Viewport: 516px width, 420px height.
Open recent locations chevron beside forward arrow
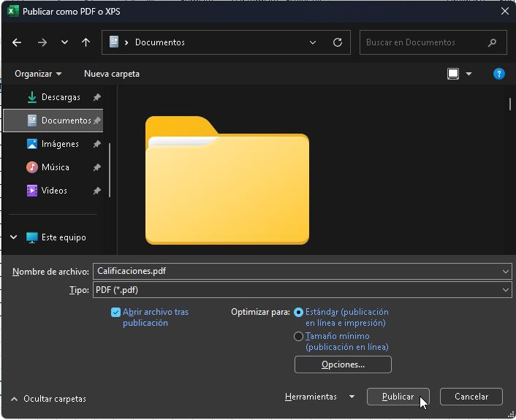click(64, 42)
